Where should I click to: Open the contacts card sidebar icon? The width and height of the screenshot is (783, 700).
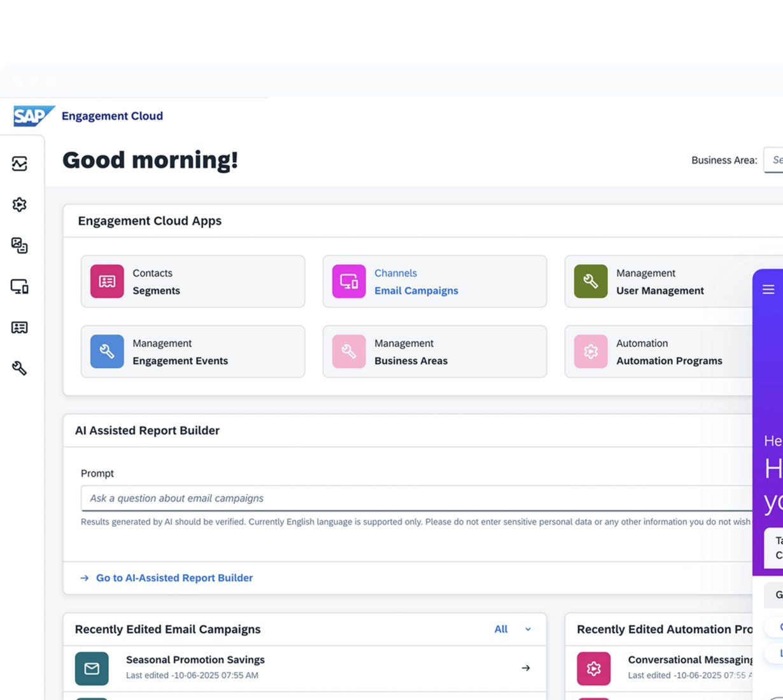pyautogui.click(x=20, y=327)
